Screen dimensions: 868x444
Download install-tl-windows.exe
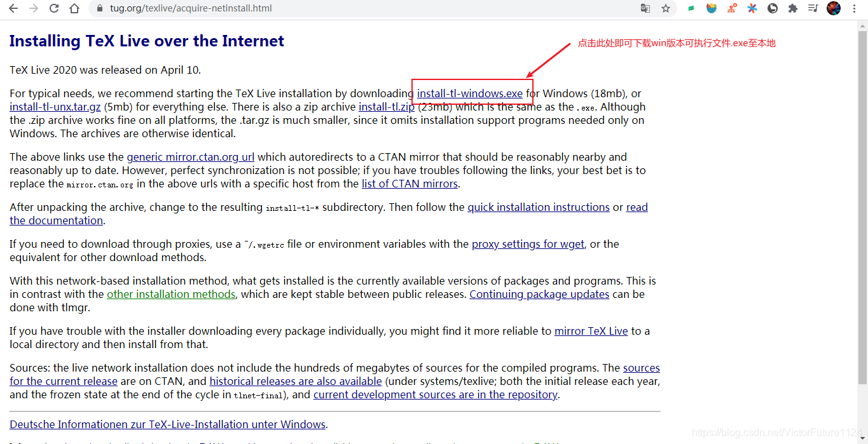[x=470, y=93]
